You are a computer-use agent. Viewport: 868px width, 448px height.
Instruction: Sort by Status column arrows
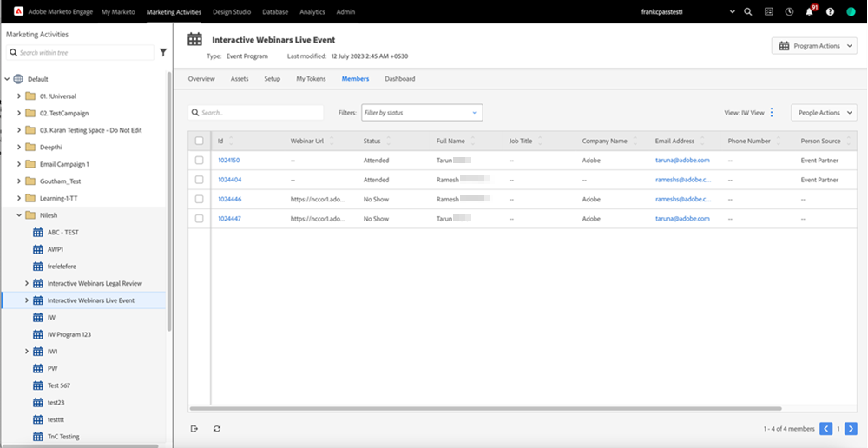pos(388,142)
